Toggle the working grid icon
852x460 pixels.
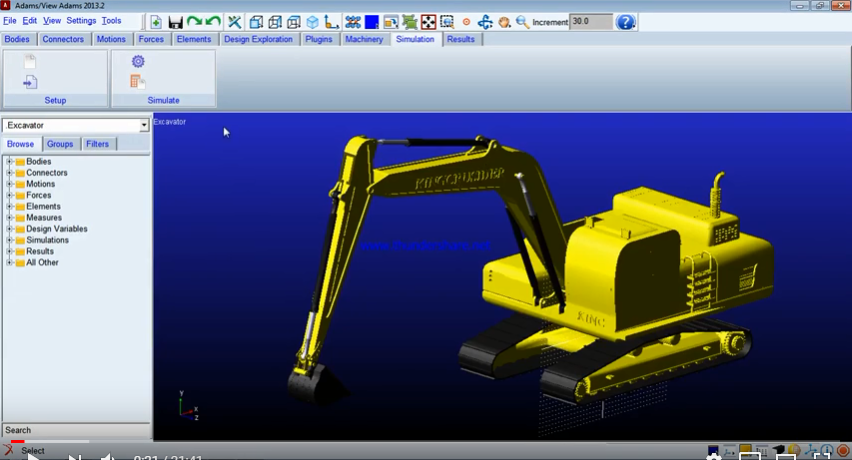pyautogui.click(x=353, y=22)
